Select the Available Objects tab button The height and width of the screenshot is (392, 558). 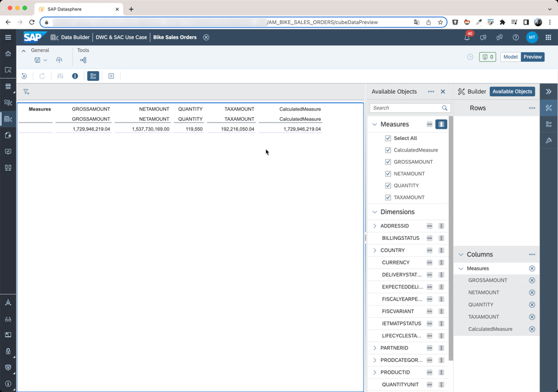point(512,91)
